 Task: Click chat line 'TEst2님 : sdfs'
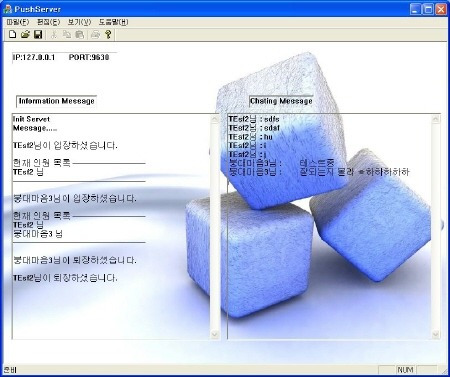pyautogui.click(x=254, y=119)
